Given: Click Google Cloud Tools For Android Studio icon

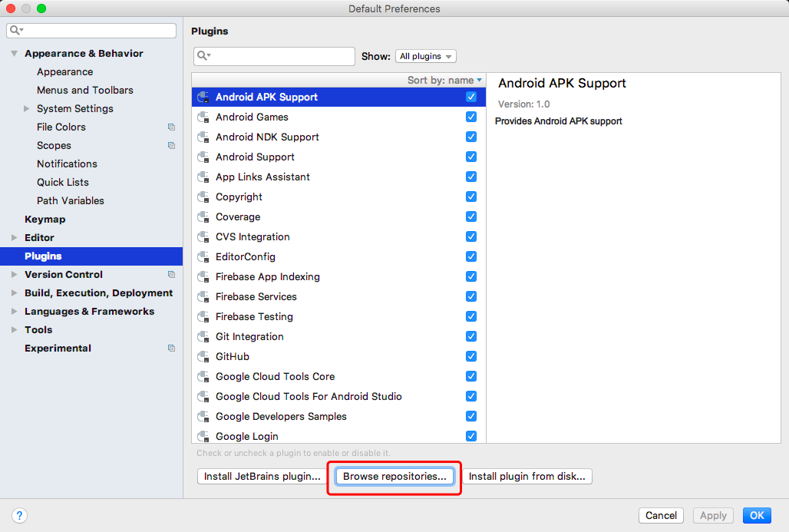Looking at the screenshot, I should (x=203, y=397).
